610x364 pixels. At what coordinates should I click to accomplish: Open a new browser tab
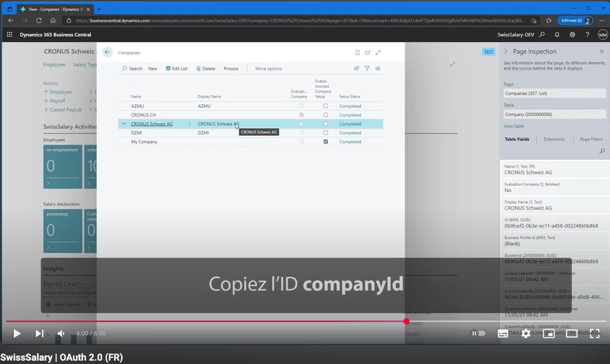(99, 9)
